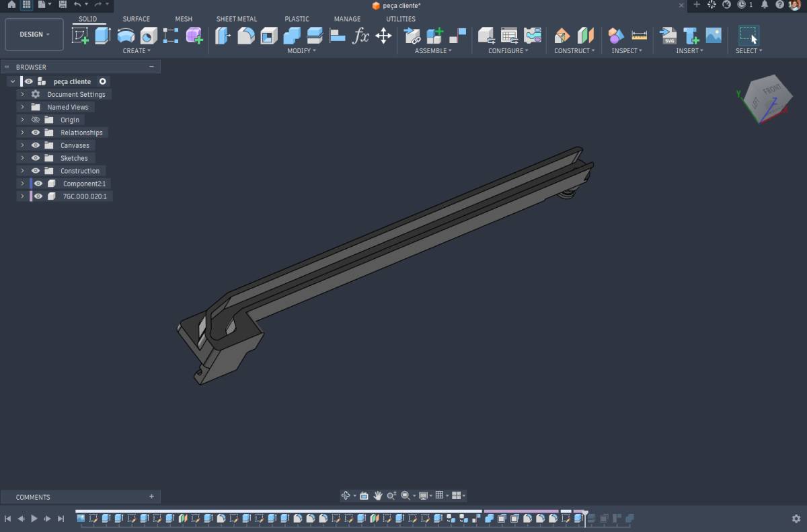807x532 pixels.
Task: Open the ASSEMBLE menu label
Action: click(x=433, y=51)
